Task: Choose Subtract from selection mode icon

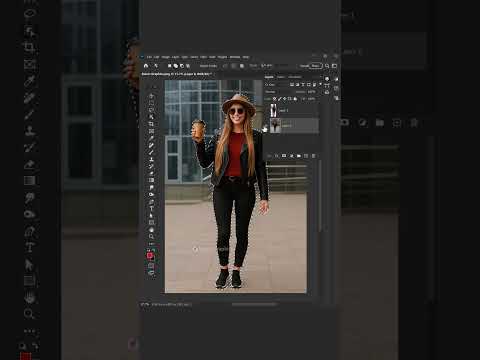Action: pyautogui.click(x=182, y=66)
